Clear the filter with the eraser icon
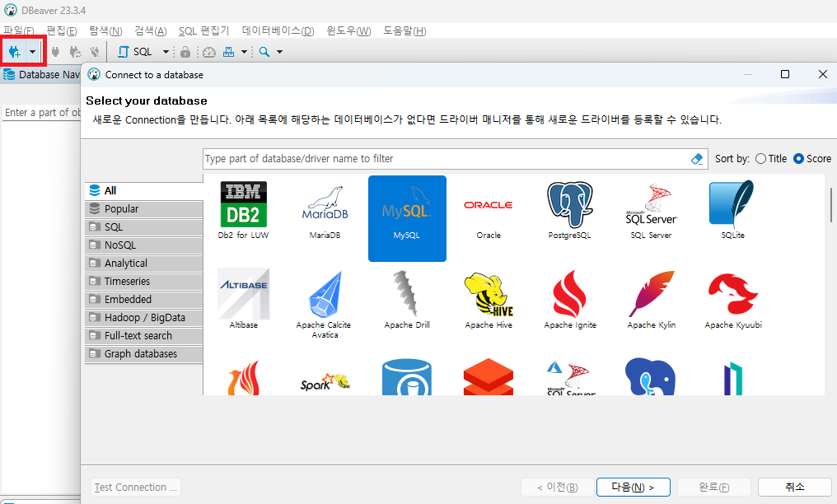This screenshot has height=504, width=837. 697,159
